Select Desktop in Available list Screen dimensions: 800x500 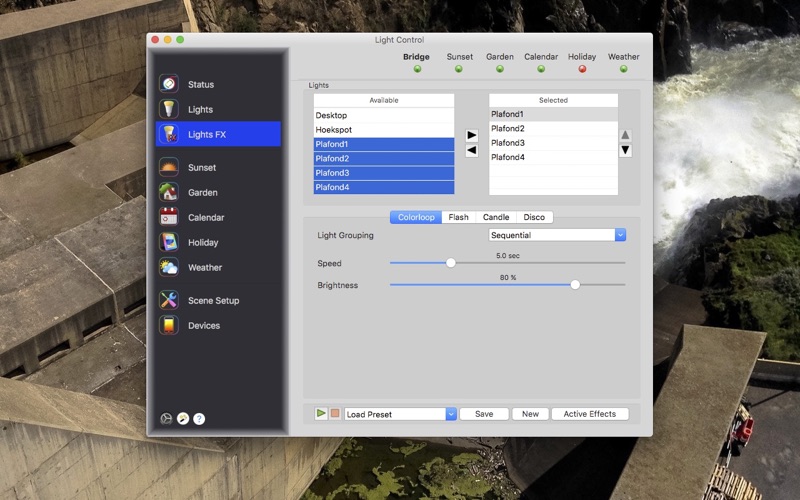coord(384,115)
